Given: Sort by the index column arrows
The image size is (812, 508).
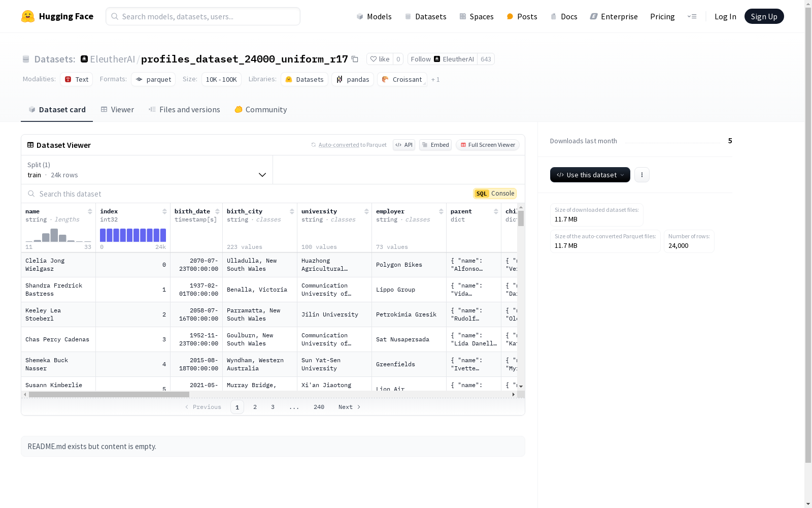Looking at the screenshot, I should click(164, 211).
